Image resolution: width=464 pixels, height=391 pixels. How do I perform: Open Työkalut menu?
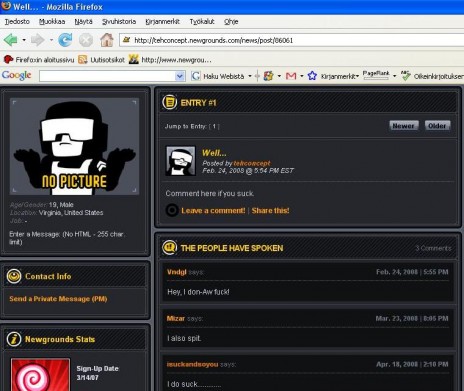[x=202, y=22]
